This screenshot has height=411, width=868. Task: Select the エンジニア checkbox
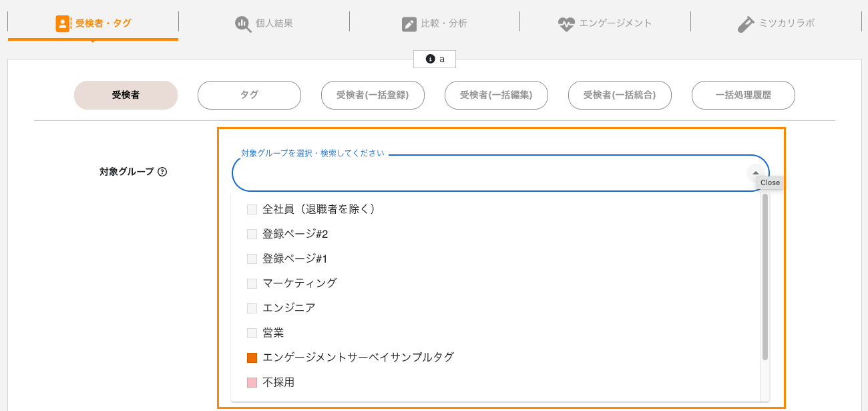coord(252,308)
